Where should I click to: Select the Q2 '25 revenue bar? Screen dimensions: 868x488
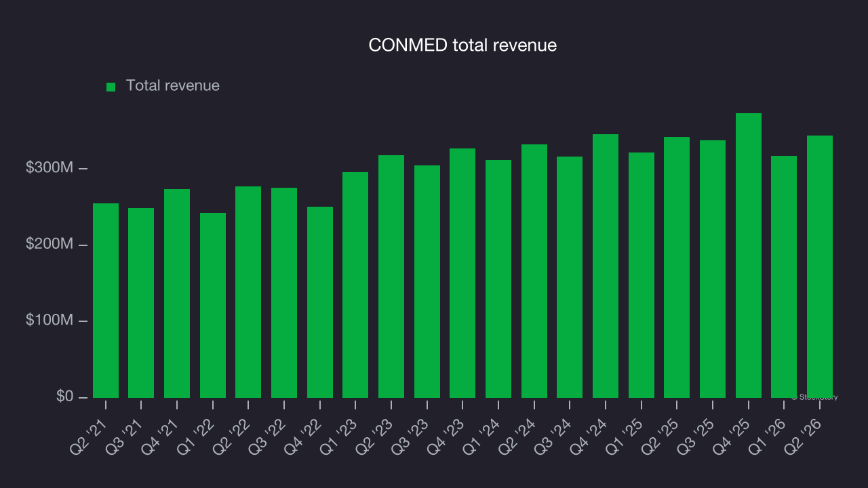click(677, 267)
